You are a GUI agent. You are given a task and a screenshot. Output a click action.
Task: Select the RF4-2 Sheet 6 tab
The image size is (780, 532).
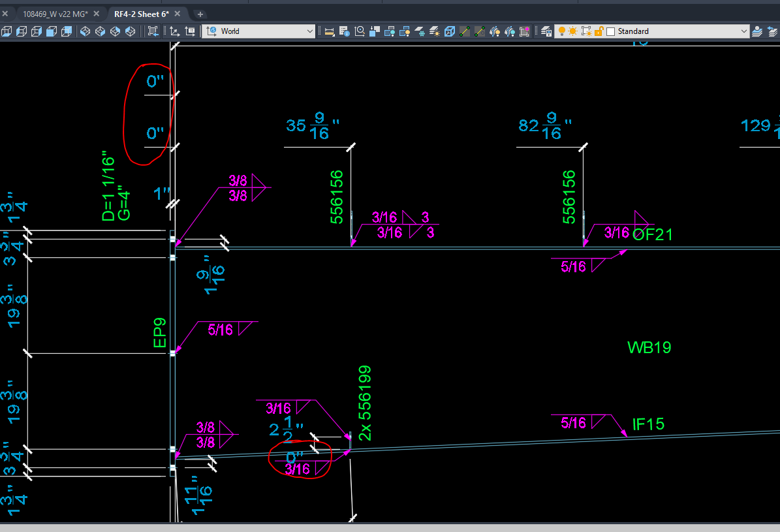coord(142,13)
